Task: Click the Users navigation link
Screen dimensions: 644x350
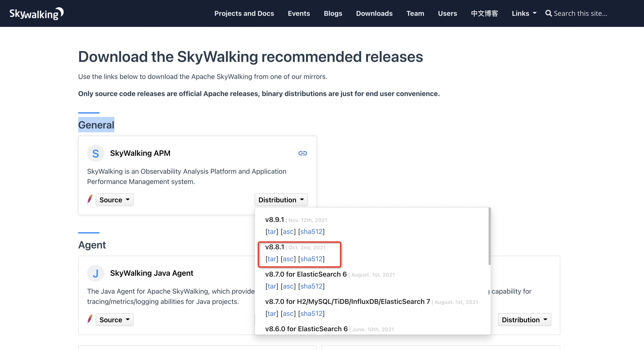Action: tap(447, 13)
